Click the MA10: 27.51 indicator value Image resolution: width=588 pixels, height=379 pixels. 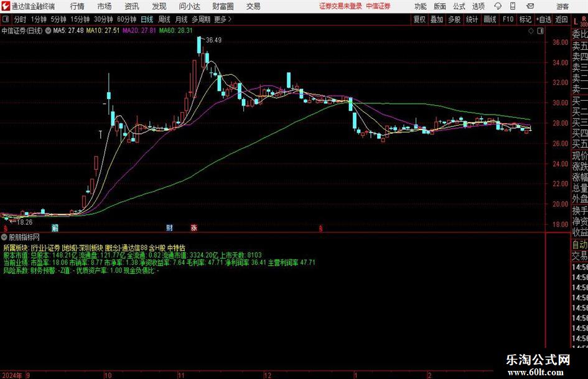click(103, 30)
